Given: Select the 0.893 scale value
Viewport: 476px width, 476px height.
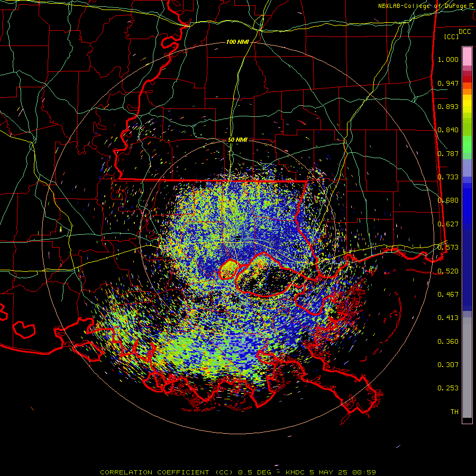Looking at the screenshot, I should tap(448, 106).
